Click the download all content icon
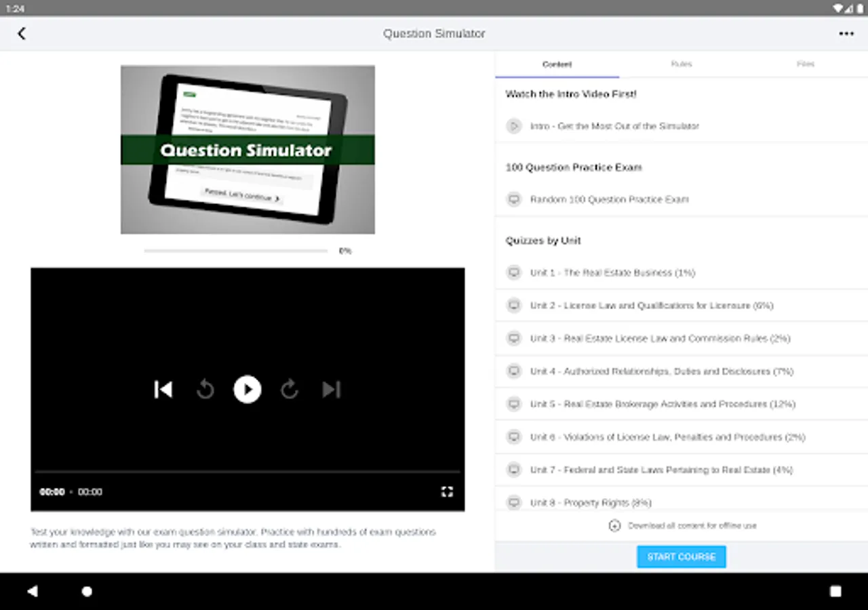868x610 pixels. click(614, 525)
